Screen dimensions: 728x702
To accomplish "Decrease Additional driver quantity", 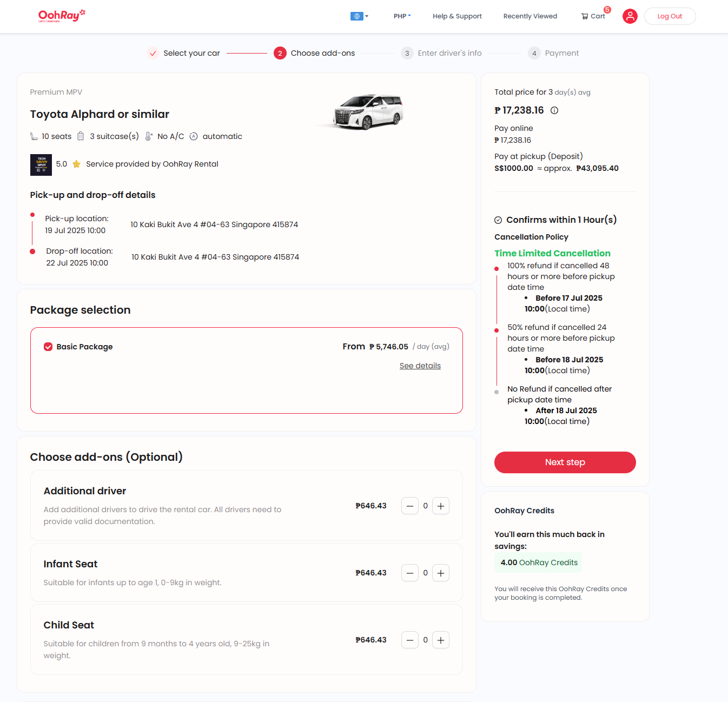I will tap(410, 506).
